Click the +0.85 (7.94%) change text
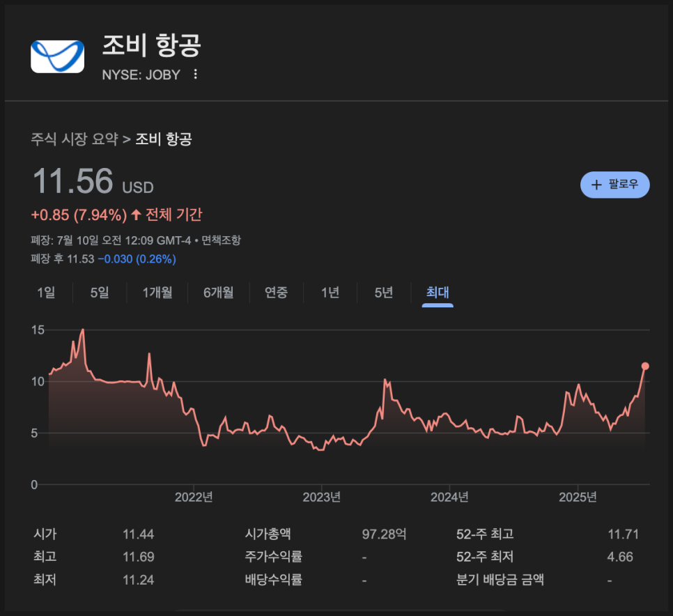The width and height of the screenshot is (673, 616). click(79, 215)
